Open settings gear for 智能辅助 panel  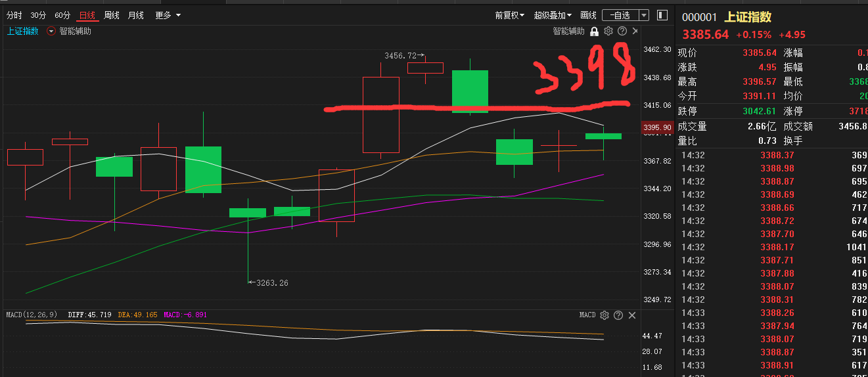pyautogui.click(x=608, y=31)
